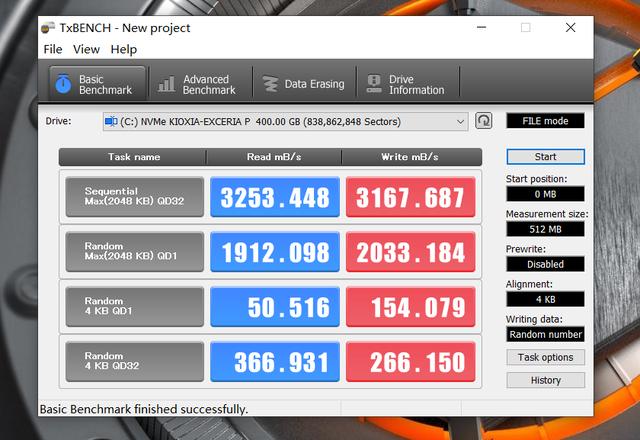640x440 pixels.
Task: Click read result 50.516
Action: (x=275, y=307)
